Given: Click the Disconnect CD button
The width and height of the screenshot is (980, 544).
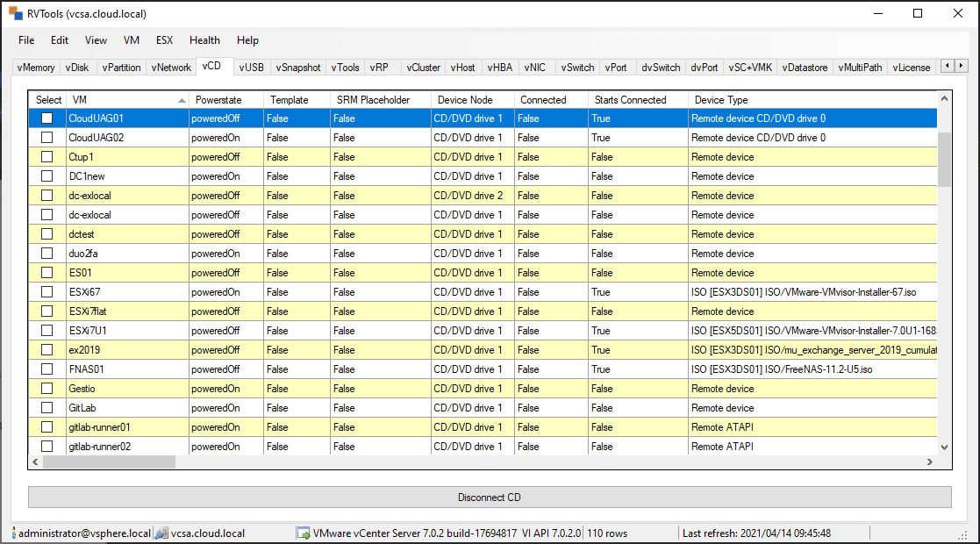Looking at the screenshot, I should pyautogui.click(x=490, y=497).
